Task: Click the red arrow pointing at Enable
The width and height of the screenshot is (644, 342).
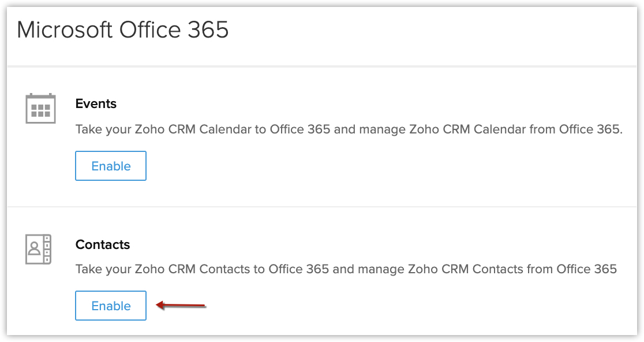Action: click(x=181, y=305)
